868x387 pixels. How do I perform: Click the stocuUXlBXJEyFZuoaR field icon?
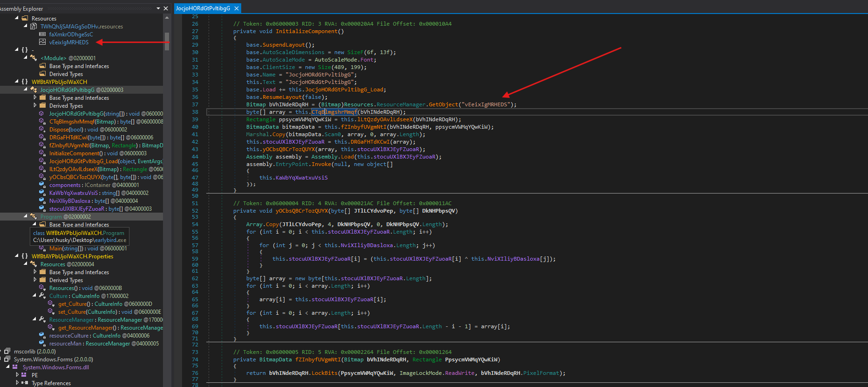click(42, 208)
